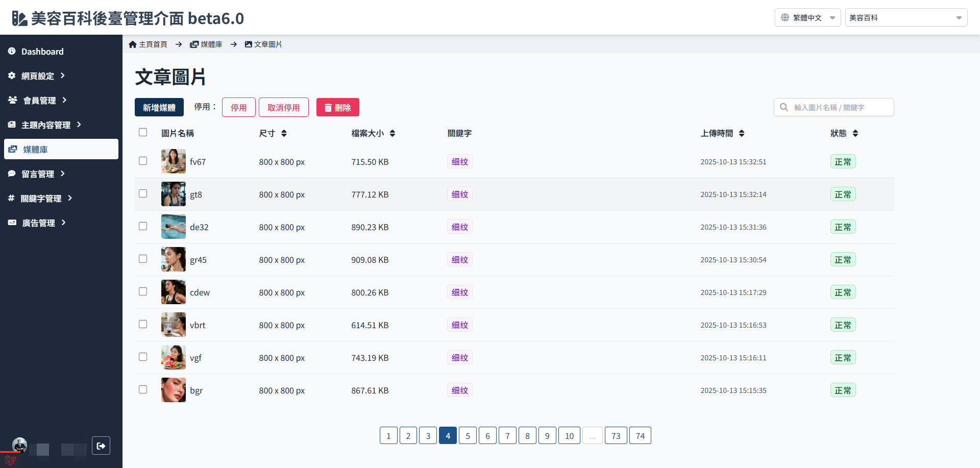Expand the 網頁設定 chevron
Image resolution: width=980 pixels, height=468 pixels.
click(x=63, y=76)
